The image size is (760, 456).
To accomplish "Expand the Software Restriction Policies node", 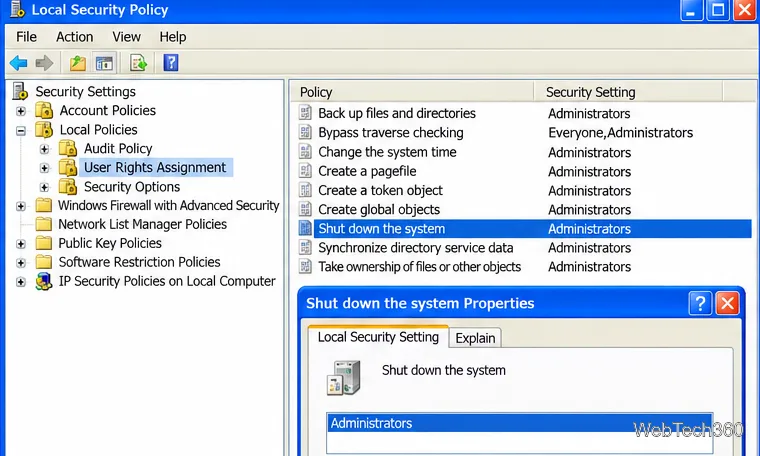I will (x=21, y=263).
